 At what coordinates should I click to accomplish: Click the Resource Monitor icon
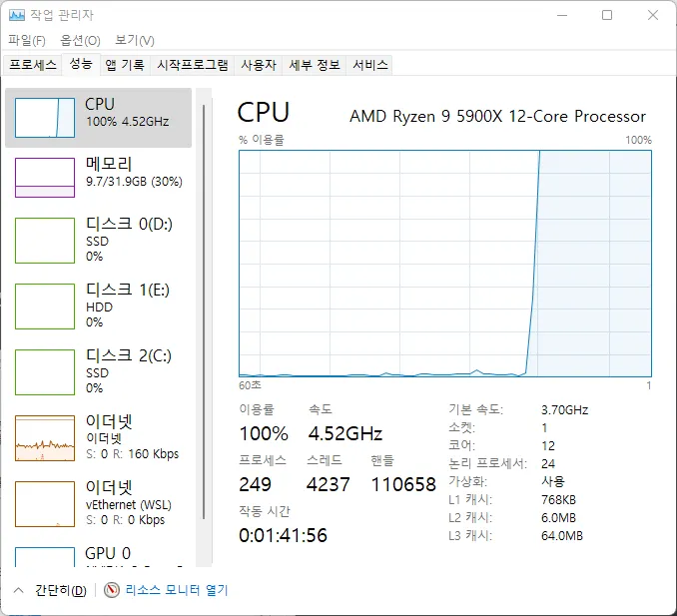(x=112, y=590)
